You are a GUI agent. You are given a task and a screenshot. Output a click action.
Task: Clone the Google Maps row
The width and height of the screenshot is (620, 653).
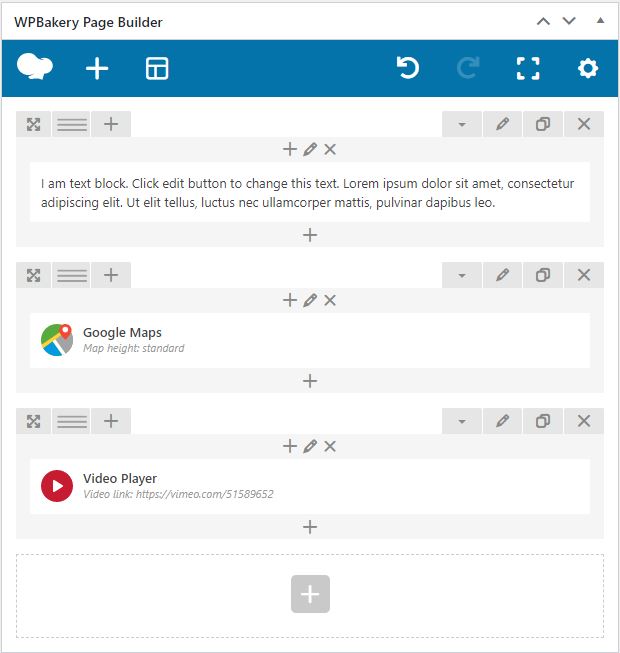click(x=543, y=275)
